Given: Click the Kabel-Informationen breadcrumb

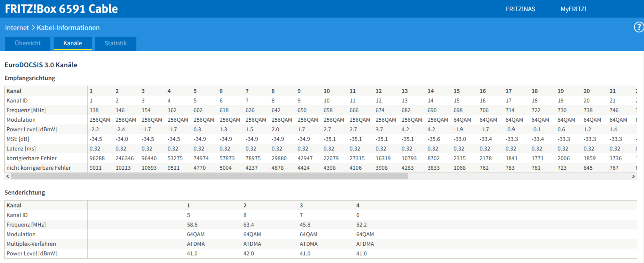Looking at the screenshot, I should (68, 28).
